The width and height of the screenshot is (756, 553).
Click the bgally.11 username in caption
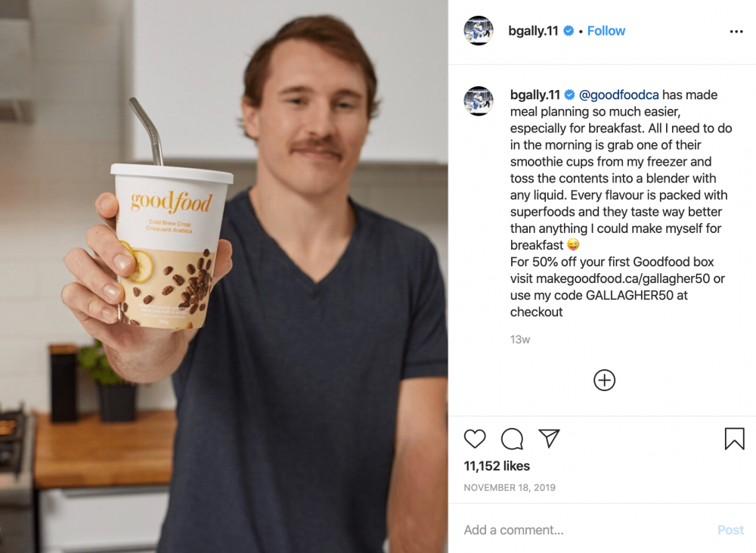[534, 95]
